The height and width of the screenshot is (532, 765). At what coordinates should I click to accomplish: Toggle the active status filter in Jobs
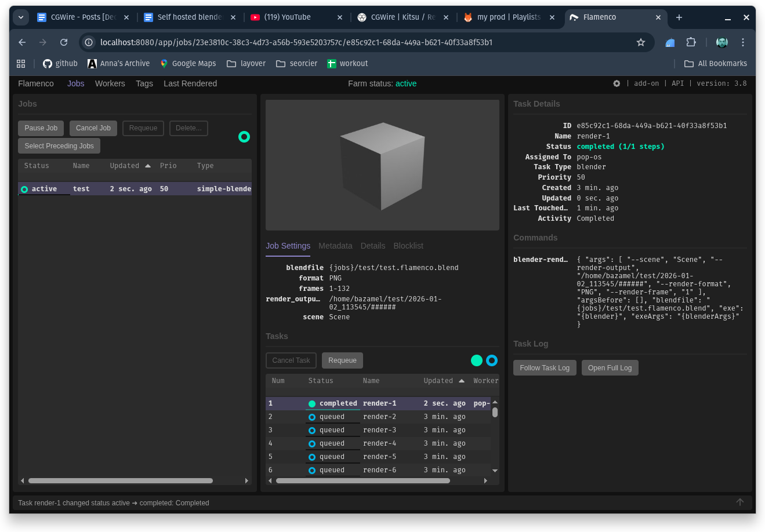pos(244,137)
